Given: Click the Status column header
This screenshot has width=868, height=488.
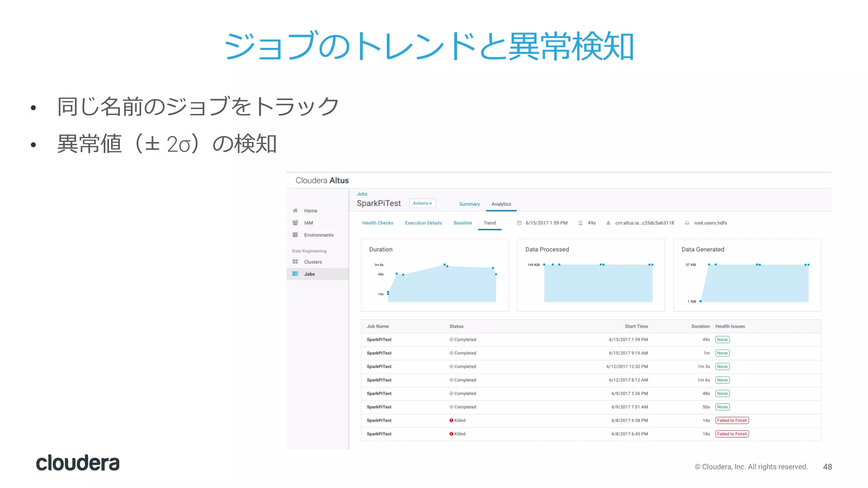Looking at the screenshot, I should click(456, 327).
